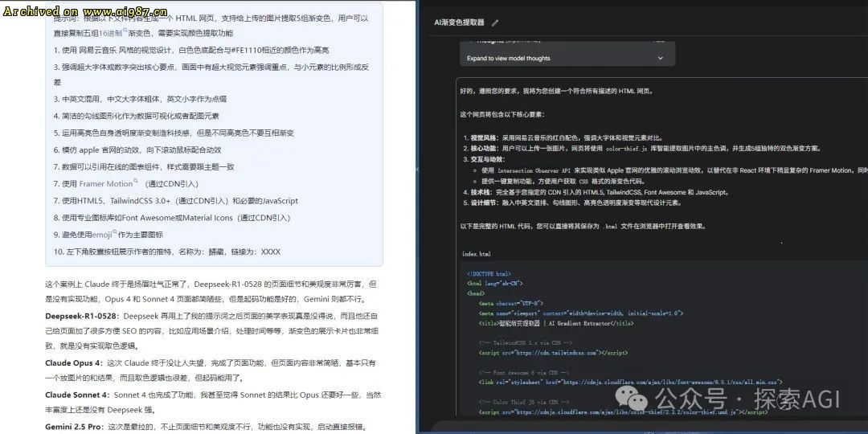Click the prompt line mentioning 网易云音乐 and #FE1110
The image size is (868, 434).
[191, 51]
